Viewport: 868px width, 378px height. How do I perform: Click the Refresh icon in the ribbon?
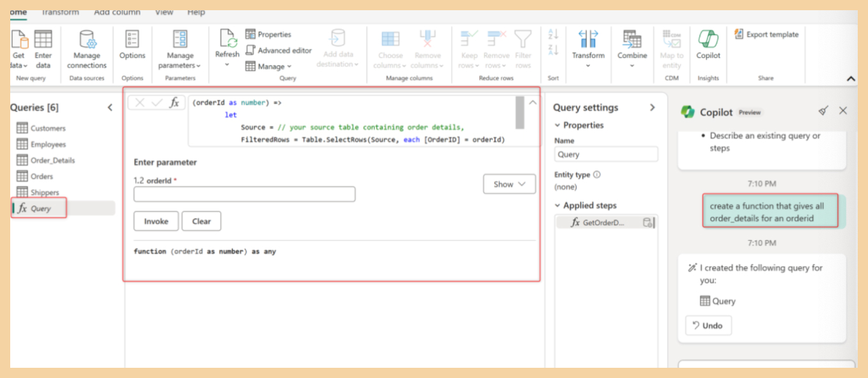pos(227,38)
